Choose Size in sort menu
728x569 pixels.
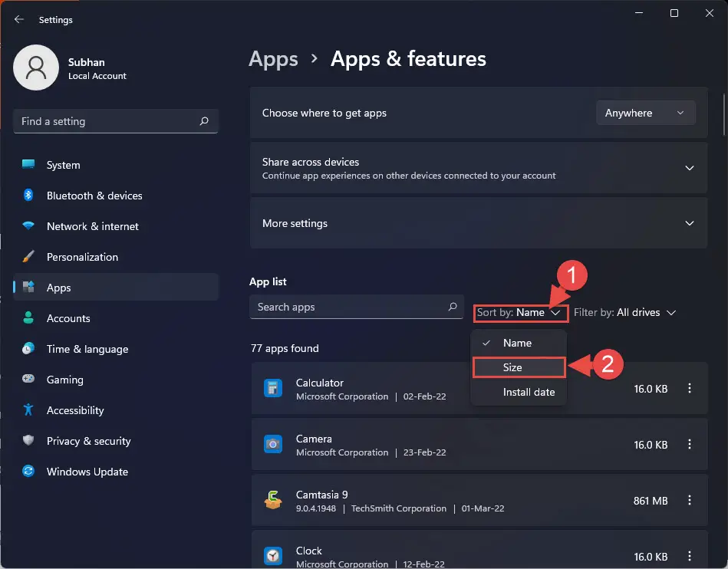519,367
